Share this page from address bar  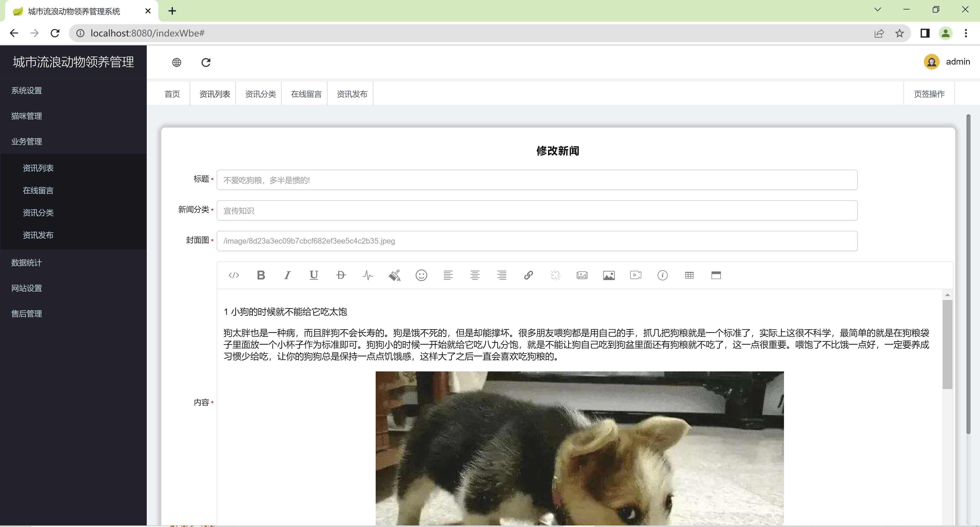point(879,33)
